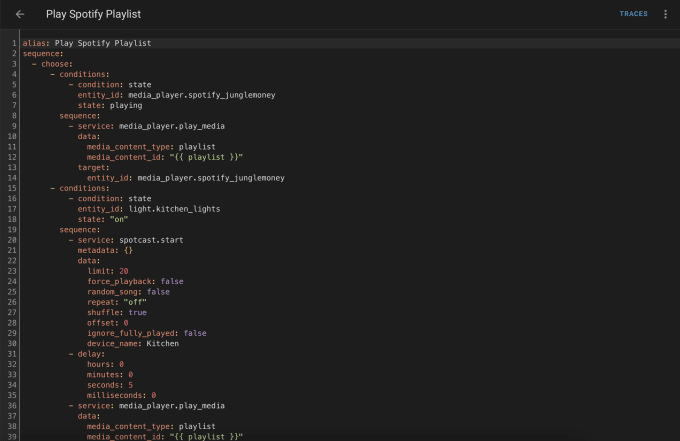
Task: Click 'force_playback: false' line
Action: 135,282
